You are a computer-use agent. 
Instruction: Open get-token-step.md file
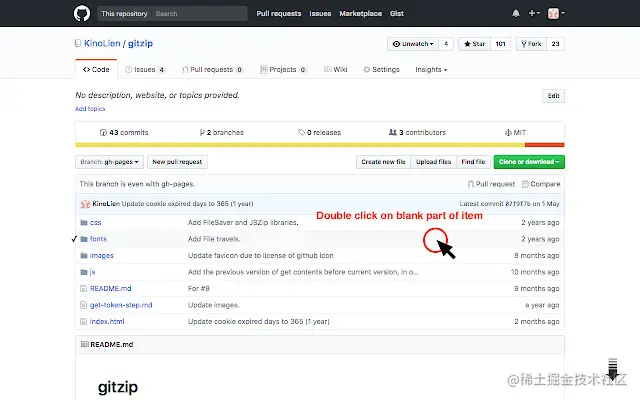[121, 305]
